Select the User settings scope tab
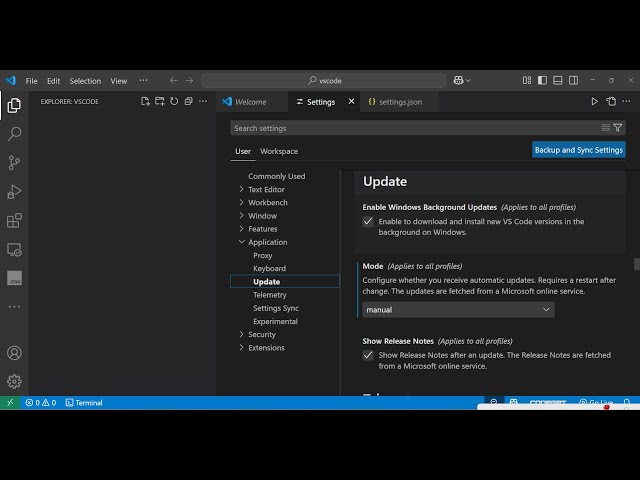This screenshot has width=640, height=480. tap(243, 151)
